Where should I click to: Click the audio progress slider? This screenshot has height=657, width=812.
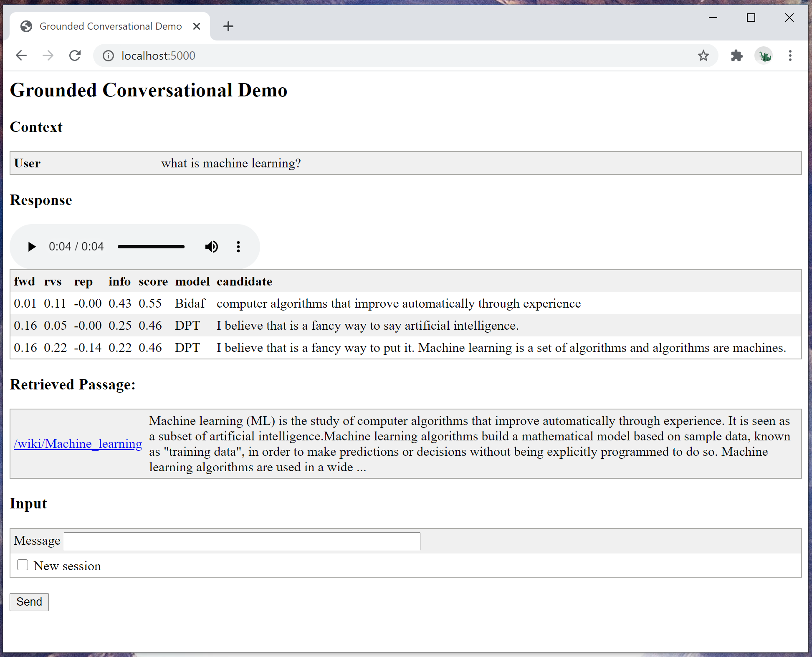(151, 247)
